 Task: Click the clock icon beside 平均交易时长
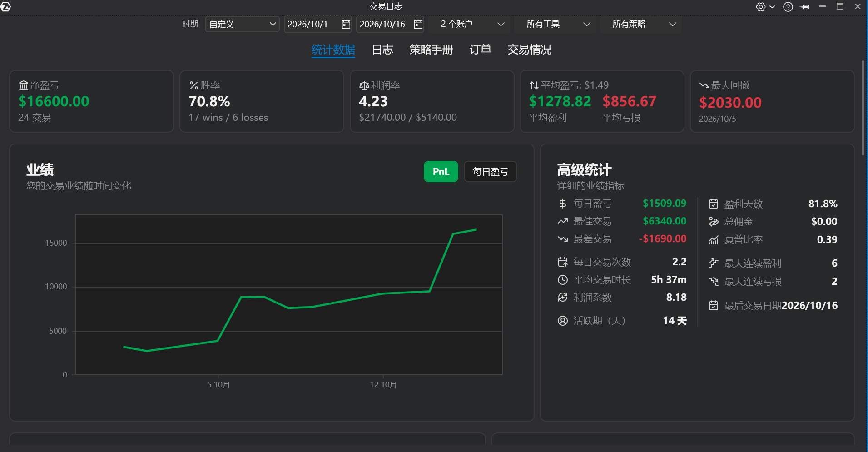click(x=563, y=280)
